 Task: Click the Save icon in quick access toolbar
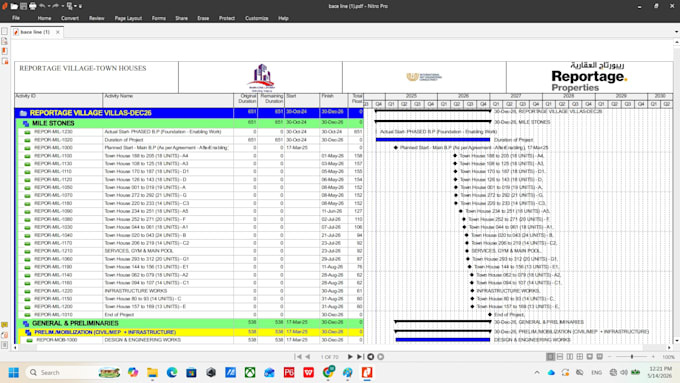pyautogui.click(x=23, y=6)
